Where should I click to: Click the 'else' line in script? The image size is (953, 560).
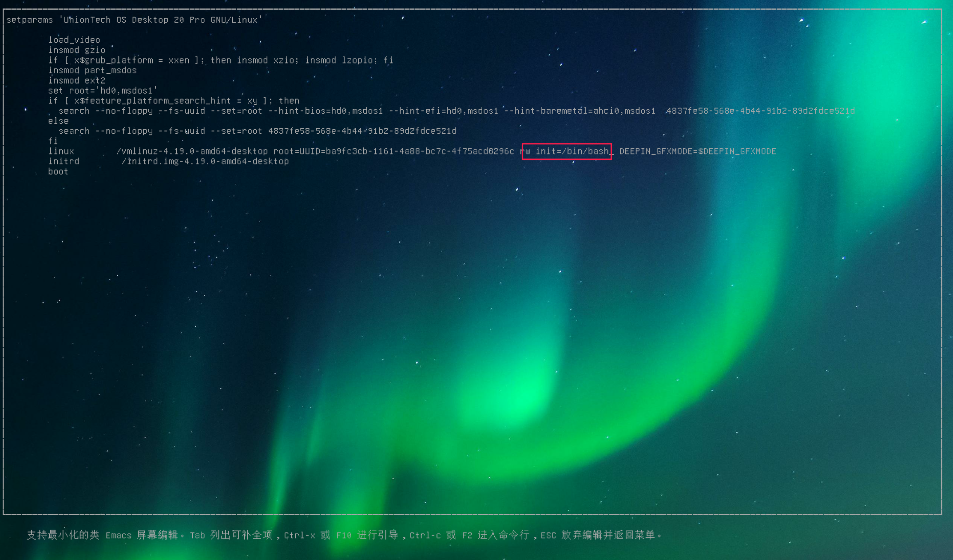click(x=58, y=121)
